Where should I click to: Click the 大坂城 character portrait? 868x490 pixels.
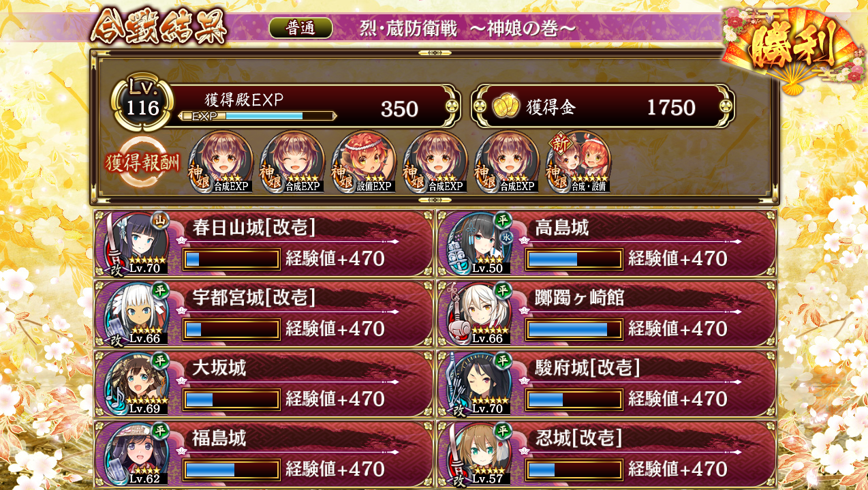(135, 384)
